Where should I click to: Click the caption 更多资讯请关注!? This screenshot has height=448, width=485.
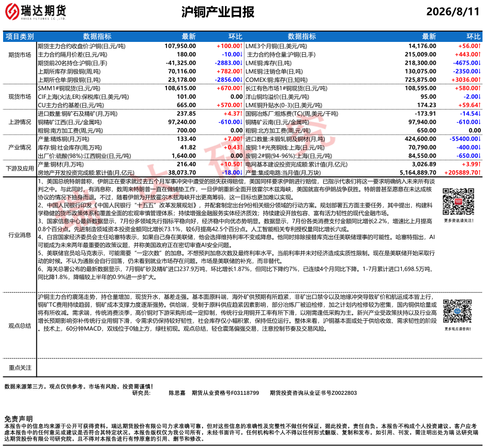tap(459, 220)
